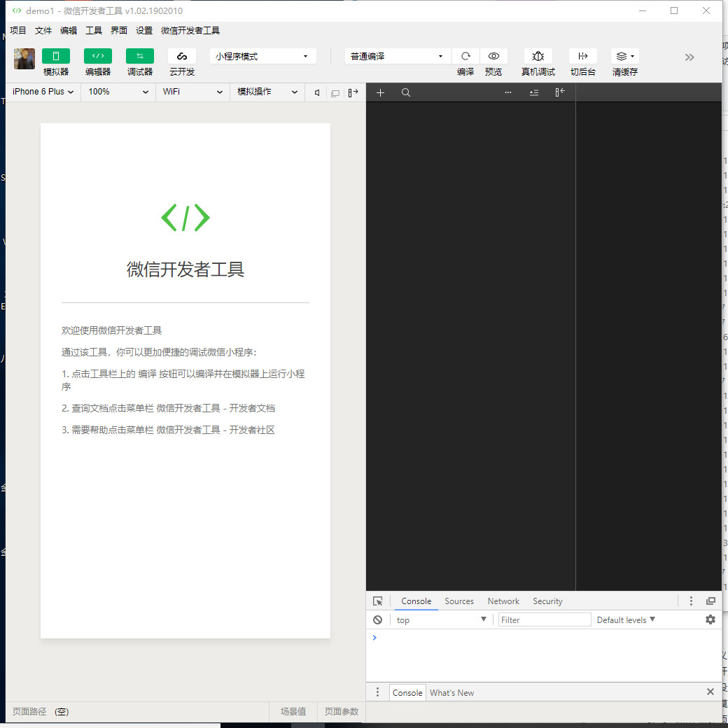Open the DevTools customize menu
Image resolution: width=728 pixels, height=728 pixels.
[691, 601]
